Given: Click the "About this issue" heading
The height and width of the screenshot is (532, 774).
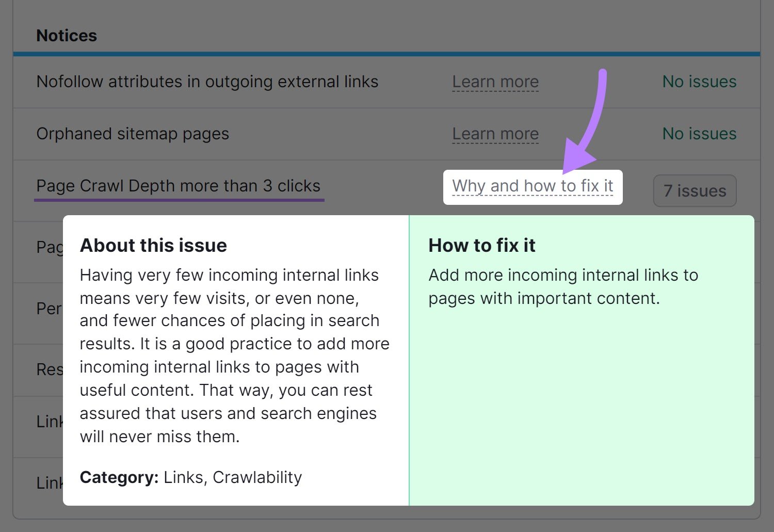Looking at the screenshot, I should click(x=153, y=245).
